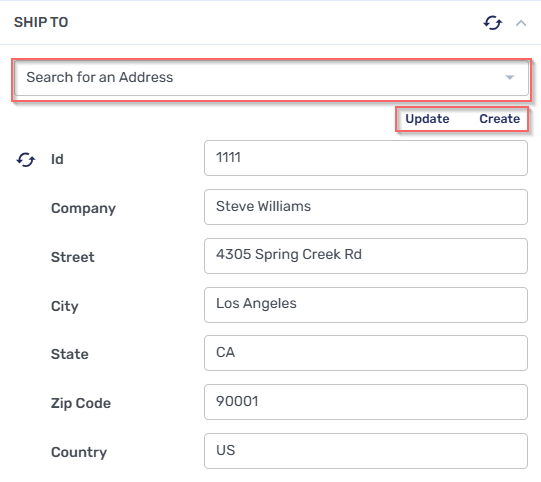Screen dimensions: 541x482
Task: Click into the City field Los Angeles
Action: coord(366,305)
